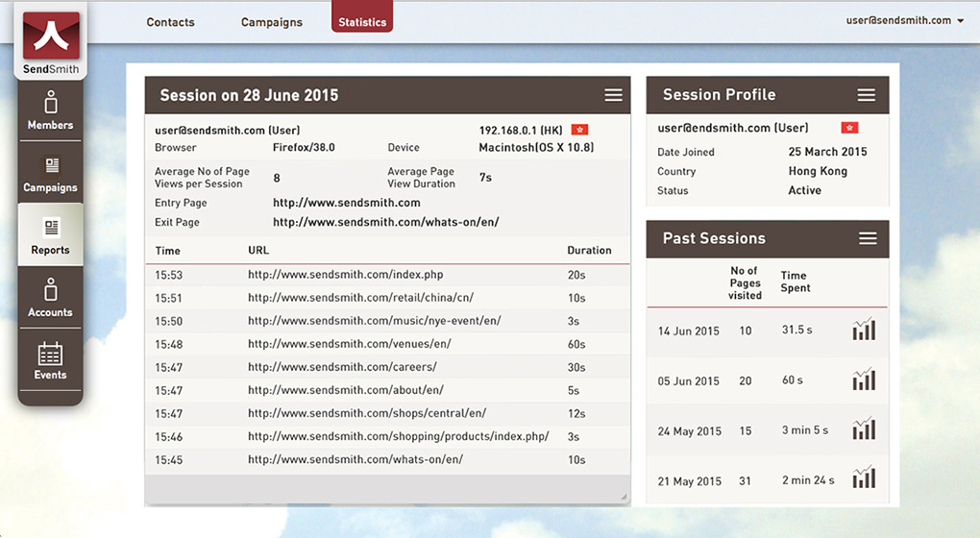Open the Session on 28 June 2015 panel menu
This screenshot has width=980, height=538.
[613, 95]
